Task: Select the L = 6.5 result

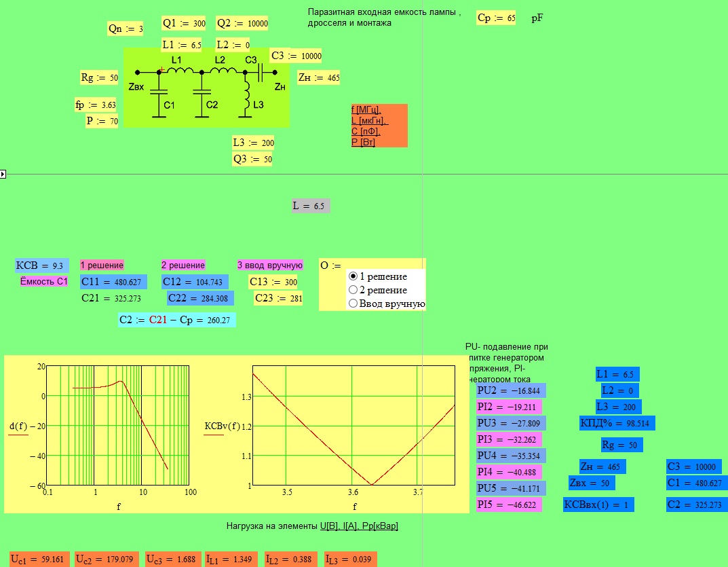Action: tap(311, 206)
